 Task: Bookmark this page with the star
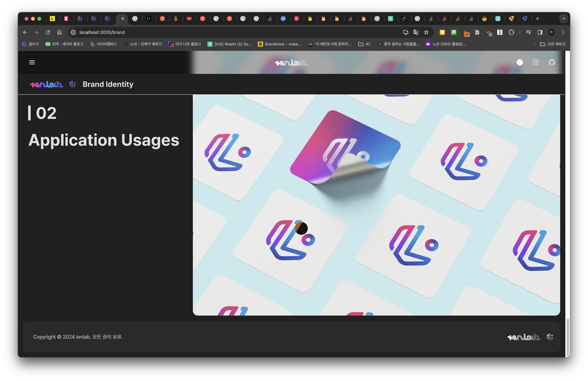(x=426, y=32)
